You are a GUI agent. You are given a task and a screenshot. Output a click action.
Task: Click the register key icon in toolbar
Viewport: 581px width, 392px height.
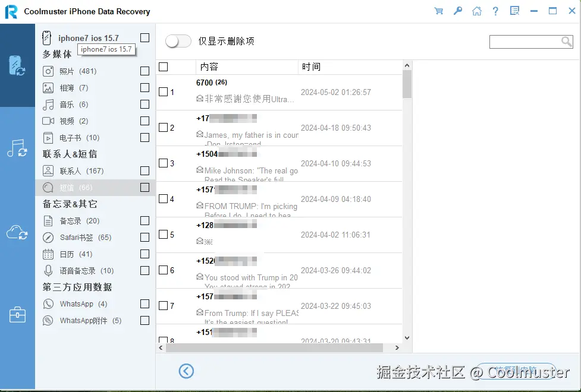point(458,11)
